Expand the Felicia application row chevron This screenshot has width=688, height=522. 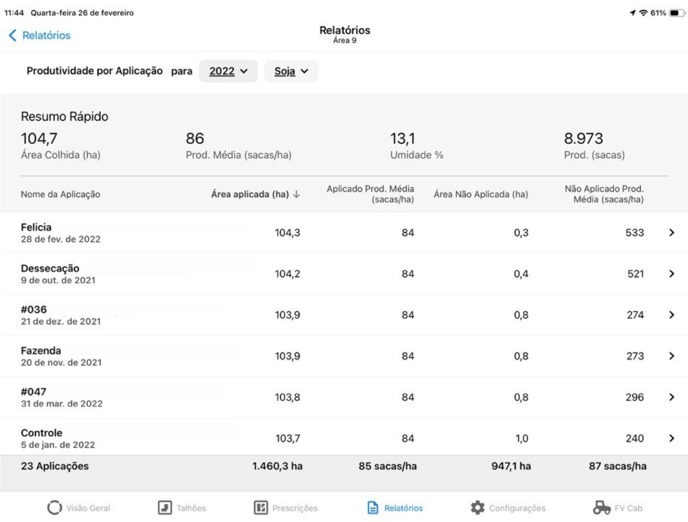pos(671,233)
